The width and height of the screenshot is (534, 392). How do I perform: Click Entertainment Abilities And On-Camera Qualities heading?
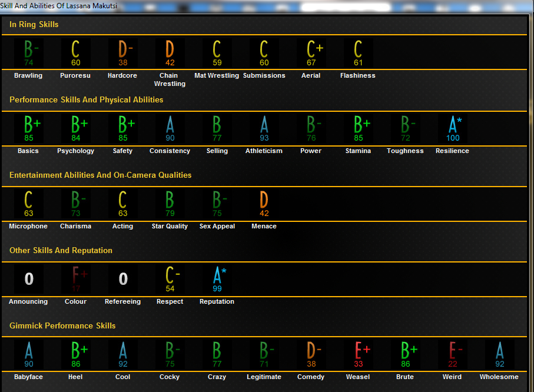(x=101, y=175)
